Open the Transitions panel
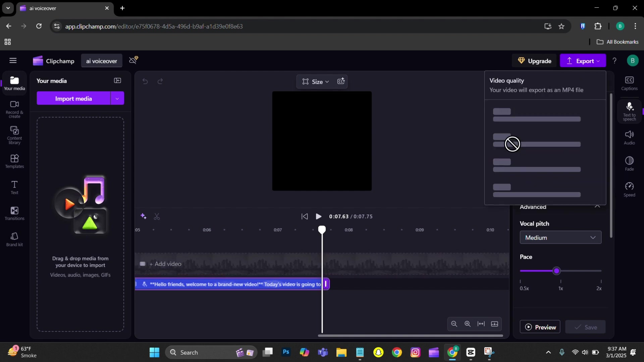The height and width of the screenshot is (362, 644). pyautogui.click(x=14, y=214)
